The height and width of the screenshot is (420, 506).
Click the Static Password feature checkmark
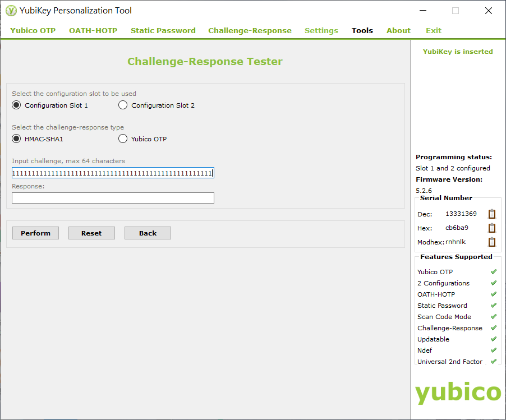pyautogui.click(x=494, y=306)
